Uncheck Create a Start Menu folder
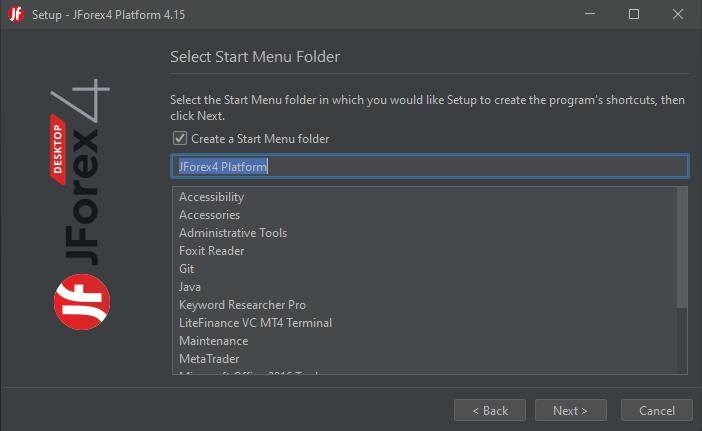 click(180, 138)
